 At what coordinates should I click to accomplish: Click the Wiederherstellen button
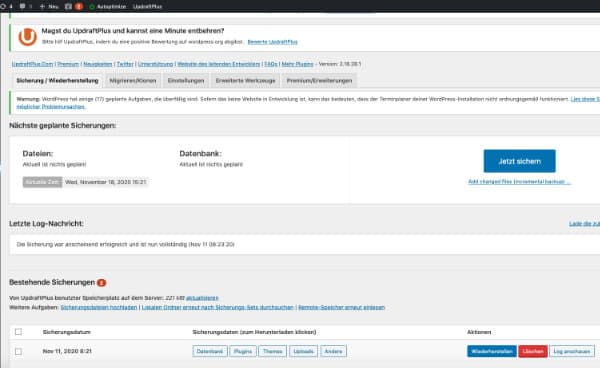(492, 351)
